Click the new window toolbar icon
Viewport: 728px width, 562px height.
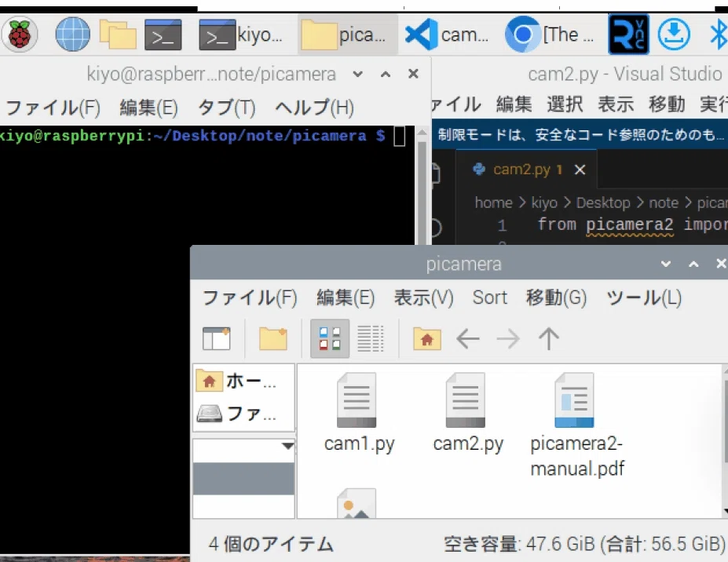(216, 339)
